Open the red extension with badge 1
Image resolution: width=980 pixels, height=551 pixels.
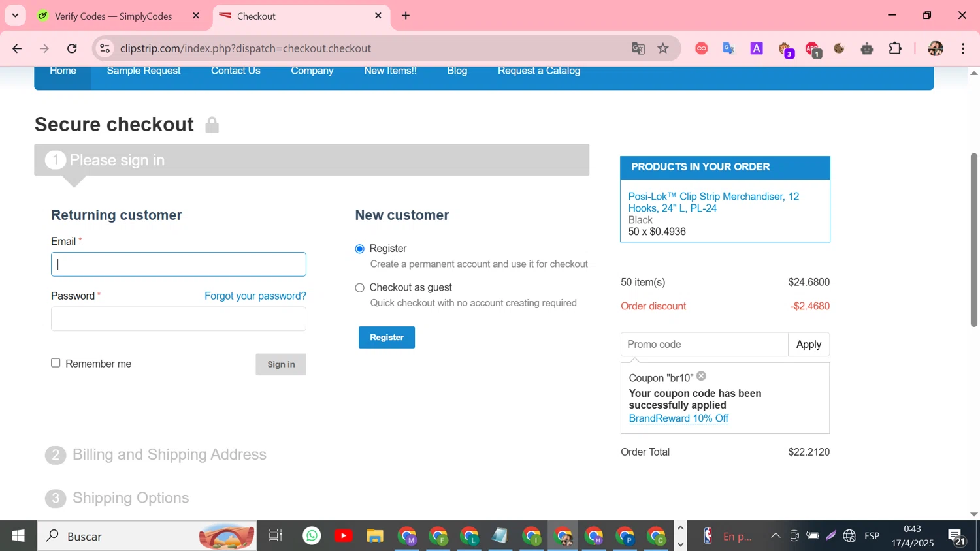point(813,50)
